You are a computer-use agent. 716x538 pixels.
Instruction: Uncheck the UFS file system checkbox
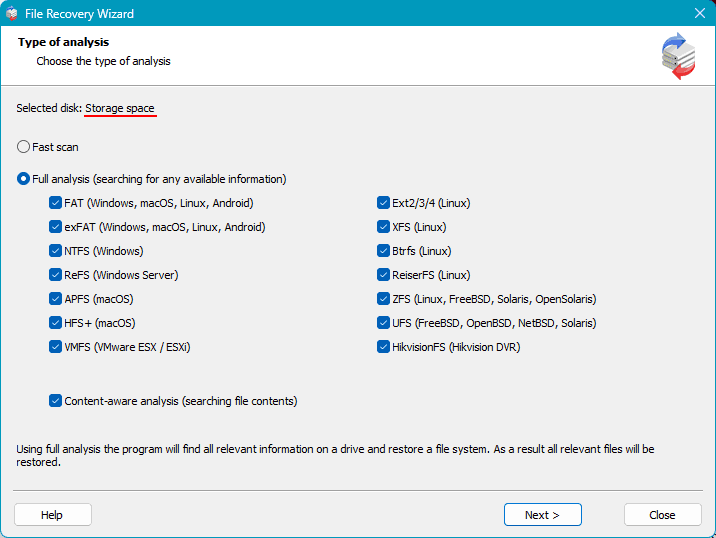coord(383,322)
